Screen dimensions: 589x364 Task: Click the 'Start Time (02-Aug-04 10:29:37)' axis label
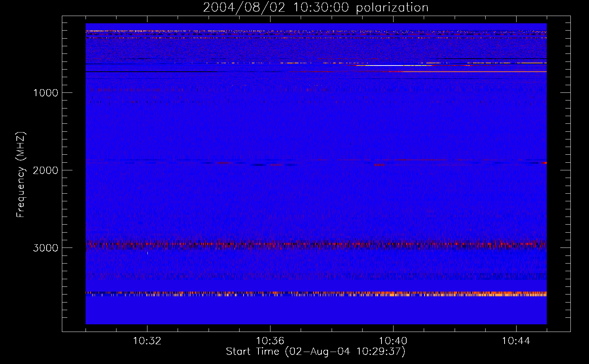pos(316,351)
